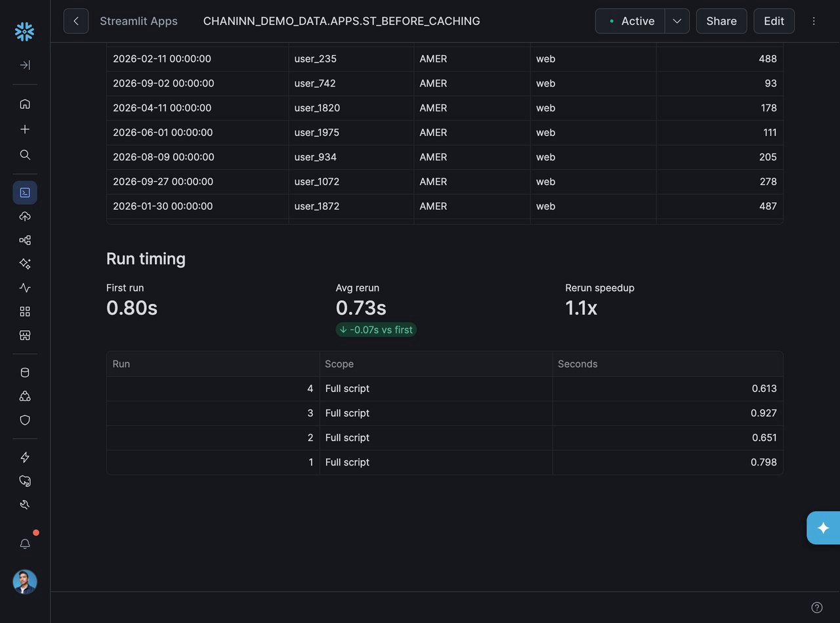
Task: Click the Scope column header
Action: (436, 364)
